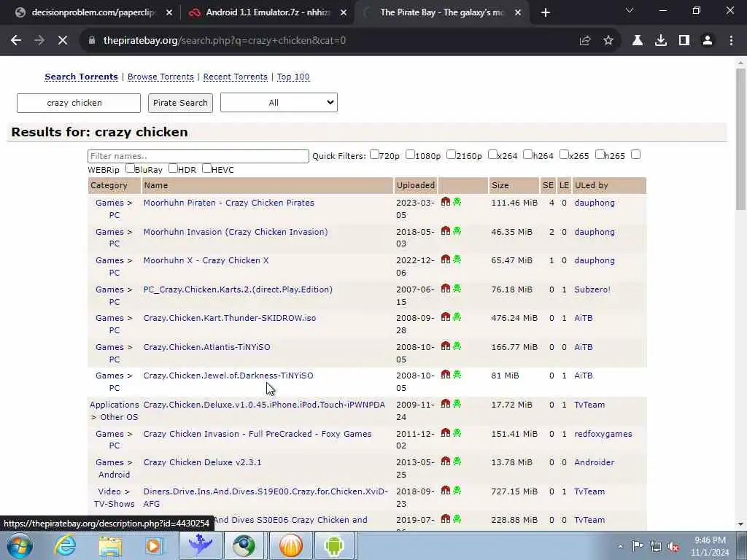Open the All category dropdown
The height and width of the screenshot is (560, 747).
279,102
